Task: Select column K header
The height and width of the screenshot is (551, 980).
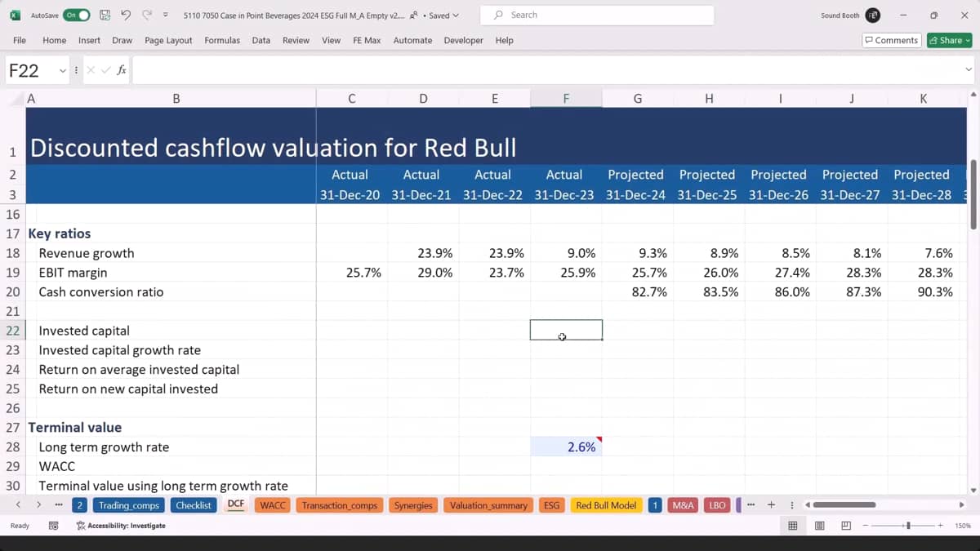Action: click(x=923, y=99)
